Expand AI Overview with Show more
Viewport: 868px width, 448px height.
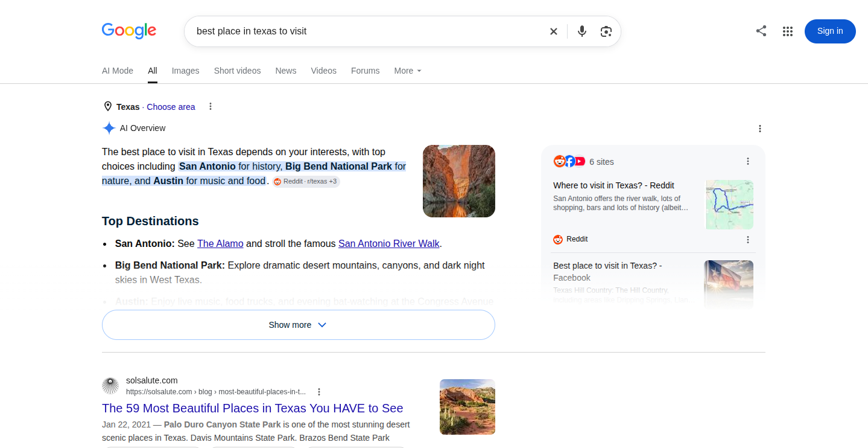tap(299, 325)
